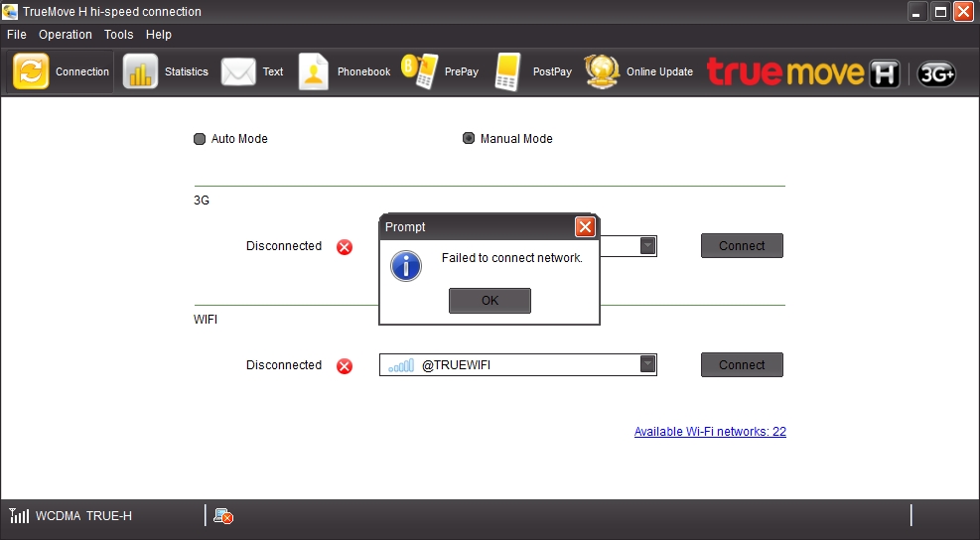This screenshot has height=540, width=980.
Task: Click the PrePay toolbar label
Action: 462,71
